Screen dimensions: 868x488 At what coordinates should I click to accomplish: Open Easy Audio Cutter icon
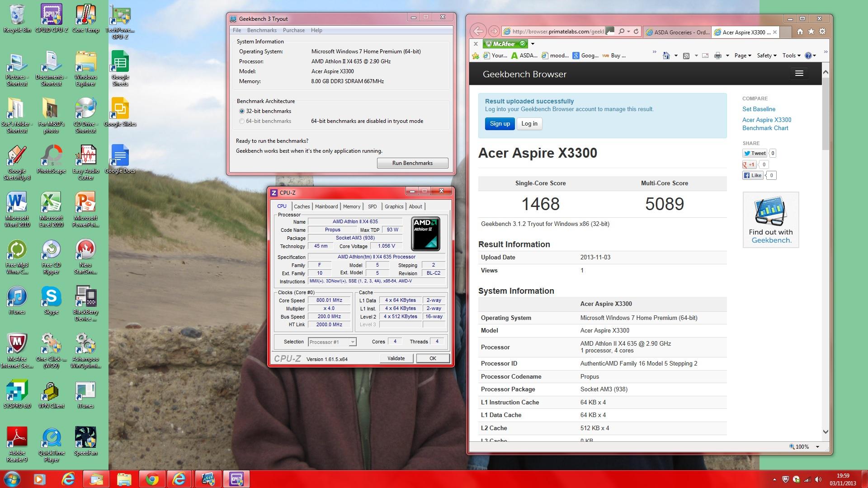(85, 162)
